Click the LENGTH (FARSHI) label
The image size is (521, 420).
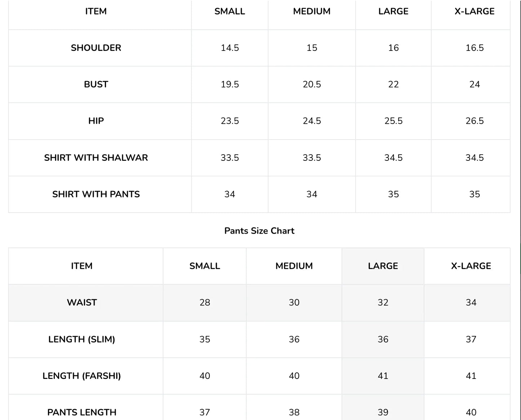click(x=82, y=376)
